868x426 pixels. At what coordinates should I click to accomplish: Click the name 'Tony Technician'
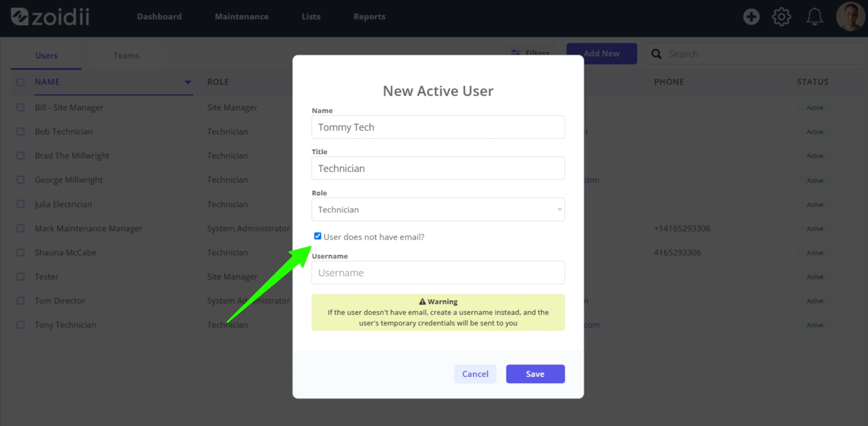coord(65,325)
